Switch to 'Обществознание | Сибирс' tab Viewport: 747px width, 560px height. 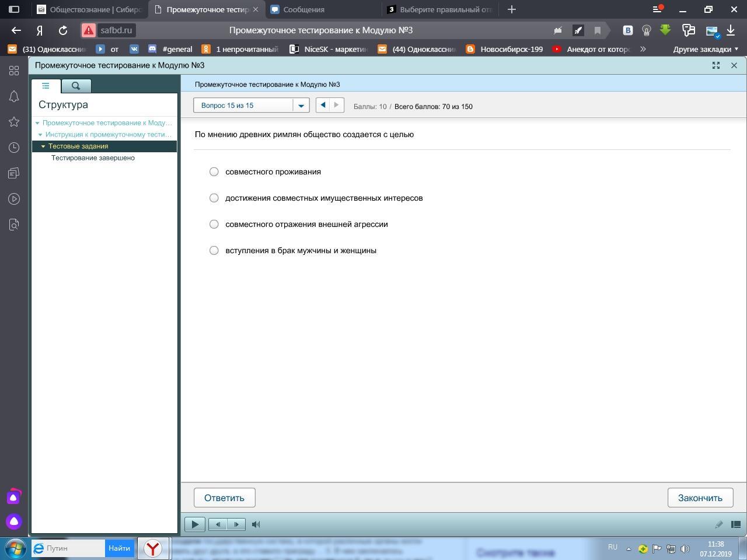point(89,9)
